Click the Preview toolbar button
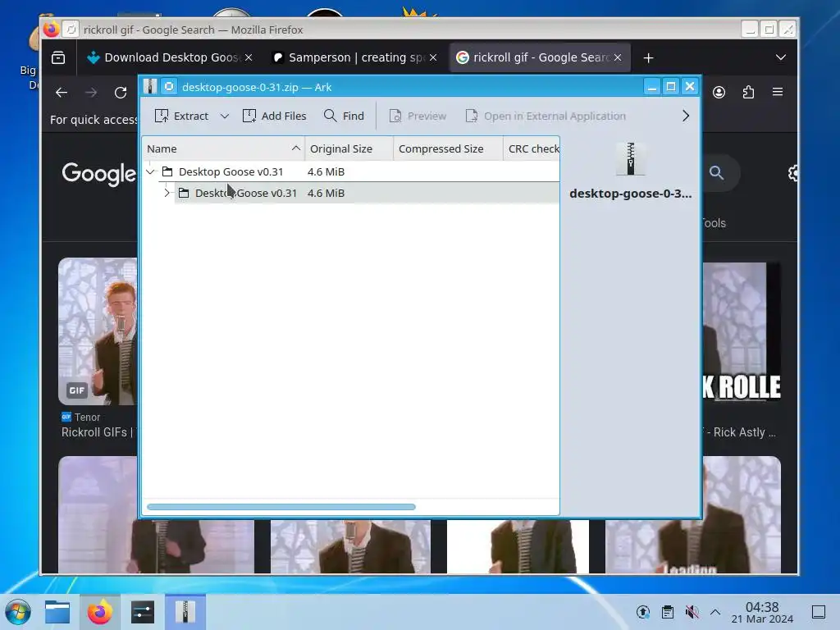The height and width of the screenshot is (630, 840). point(418,116)
